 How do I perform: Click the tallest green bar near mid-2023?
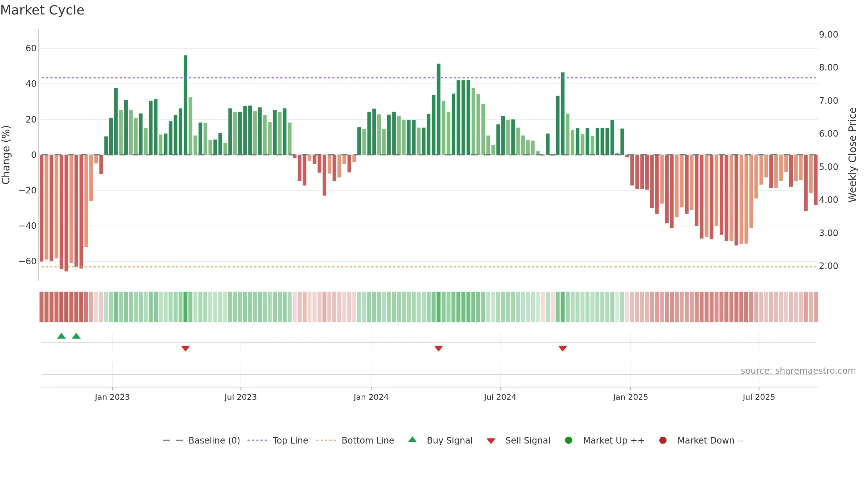pyautogui.click(x=186, y=105)
